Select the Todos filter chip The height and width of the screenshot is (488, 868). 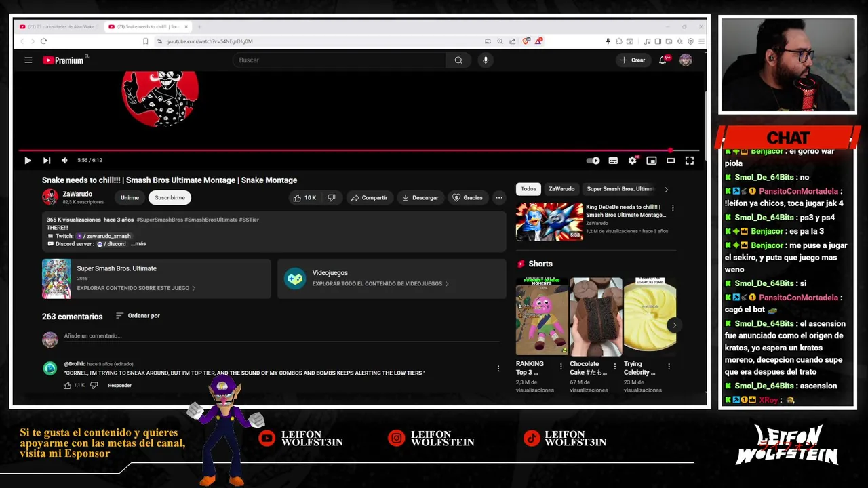coord(528,189)
